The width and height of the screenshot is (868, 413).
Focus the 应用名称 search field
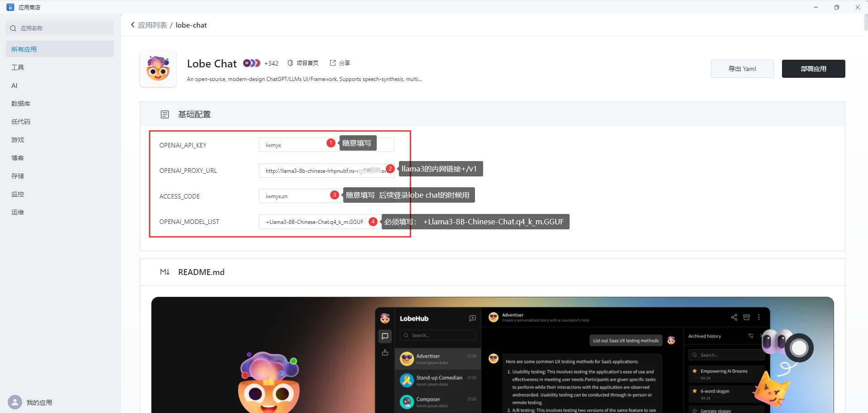point(60,28)
